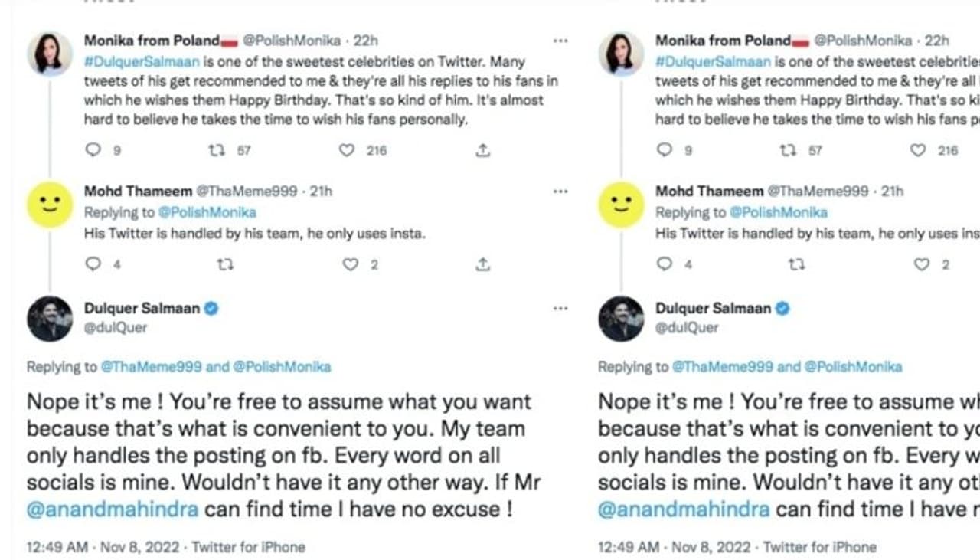Open Monika's profile photo in left thread

(50, 54)
